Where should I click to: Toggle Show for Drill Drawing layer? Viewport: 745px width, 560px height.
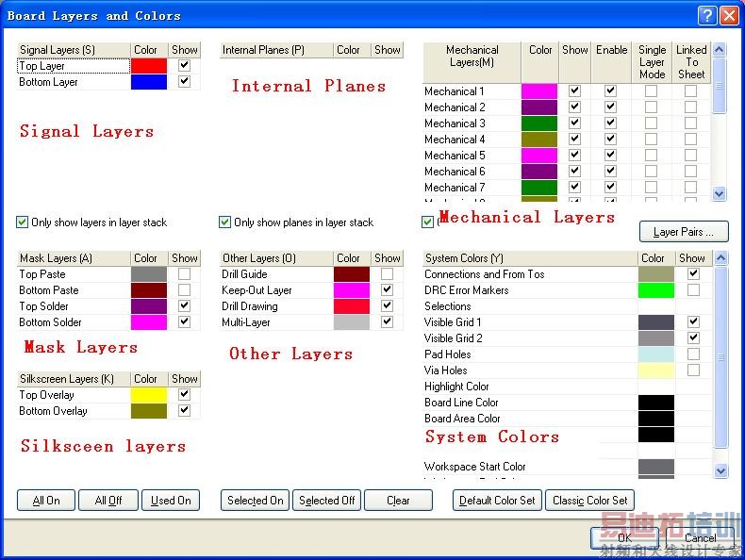point(388,305)
